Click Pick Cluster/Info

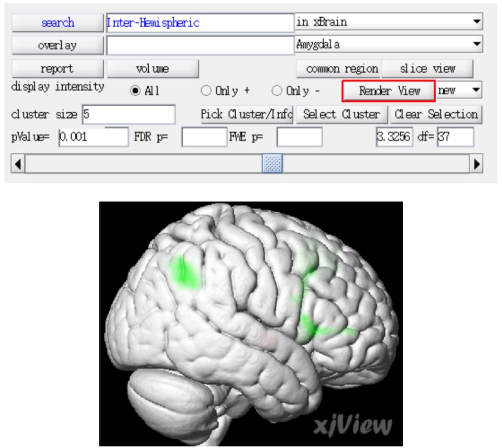pos(246,114)
